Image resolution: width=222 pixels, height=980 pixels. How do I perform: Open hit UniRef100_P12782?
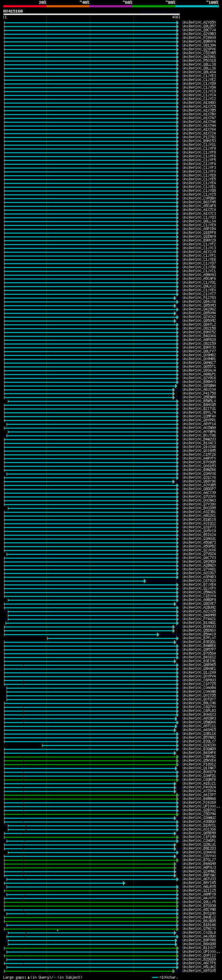coord(199,137)
